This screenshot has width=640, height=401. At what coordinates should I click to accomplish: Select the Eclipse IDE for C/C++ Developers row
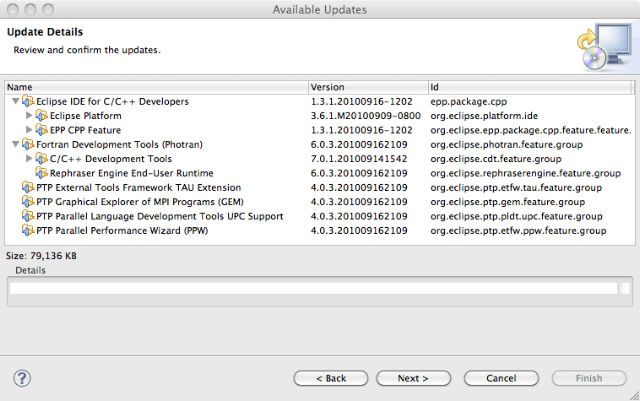320,101
